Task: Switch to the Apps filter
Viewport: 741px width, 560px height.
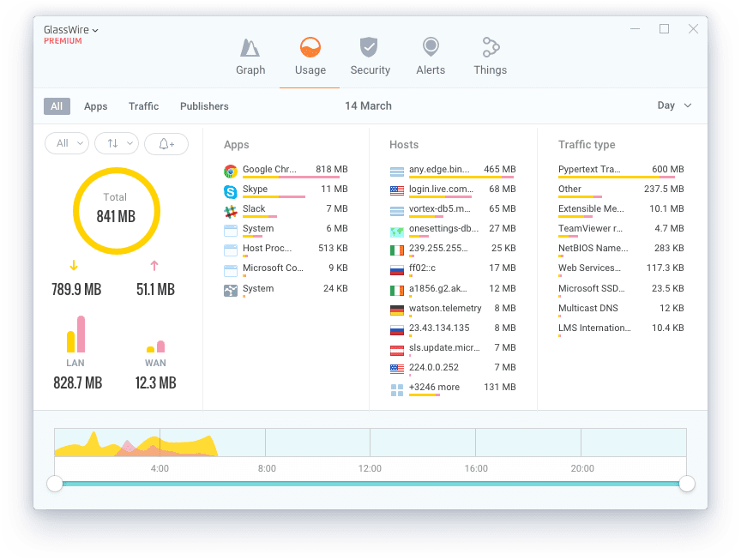Action: pos(96,106)
